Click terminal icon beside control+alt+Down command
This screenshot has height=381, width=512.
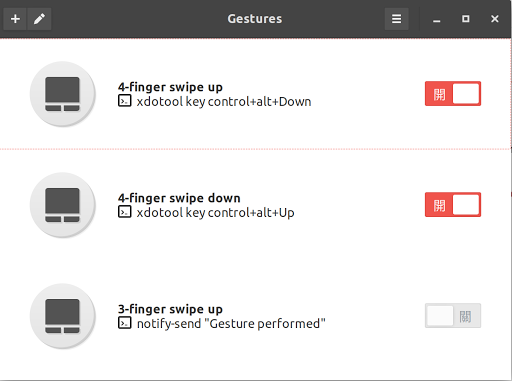125,101
